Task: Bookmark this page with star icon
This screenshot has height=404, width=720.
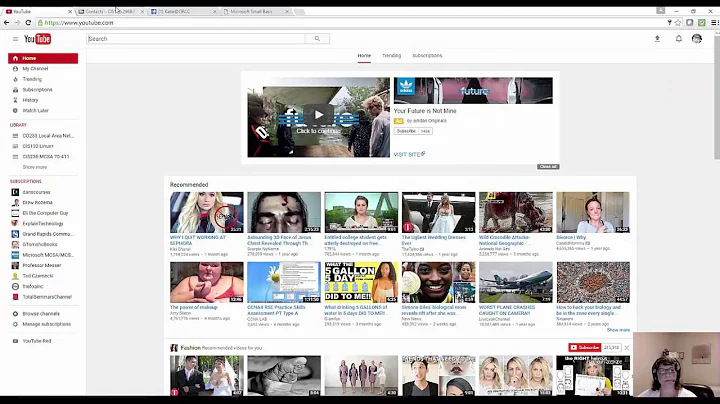Action: [678, 22]
